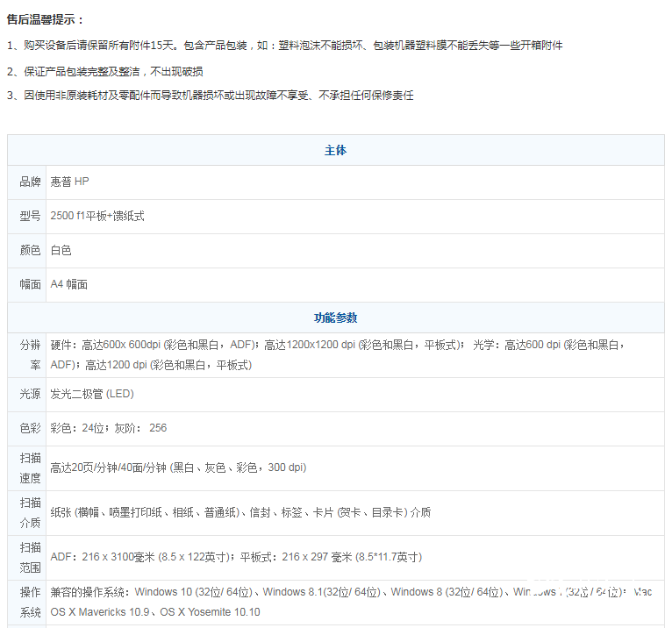
Task: Select the second tip about packaging integrity
Action: (105, 71)
